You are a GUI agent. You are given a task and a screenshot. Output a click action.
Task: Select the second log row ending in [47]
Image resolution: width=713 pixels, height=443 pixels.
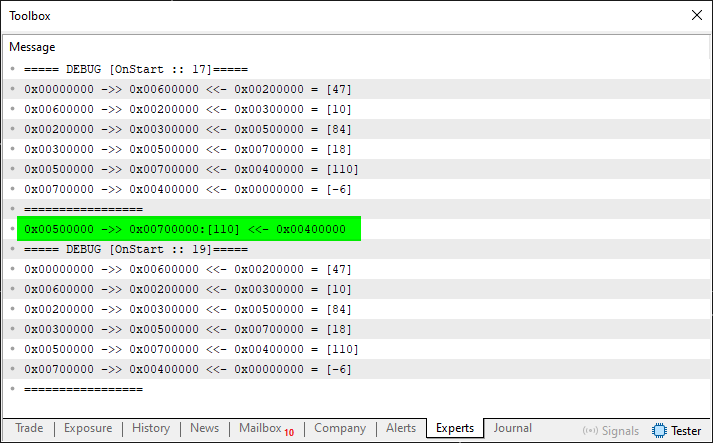tap(356, 269)
